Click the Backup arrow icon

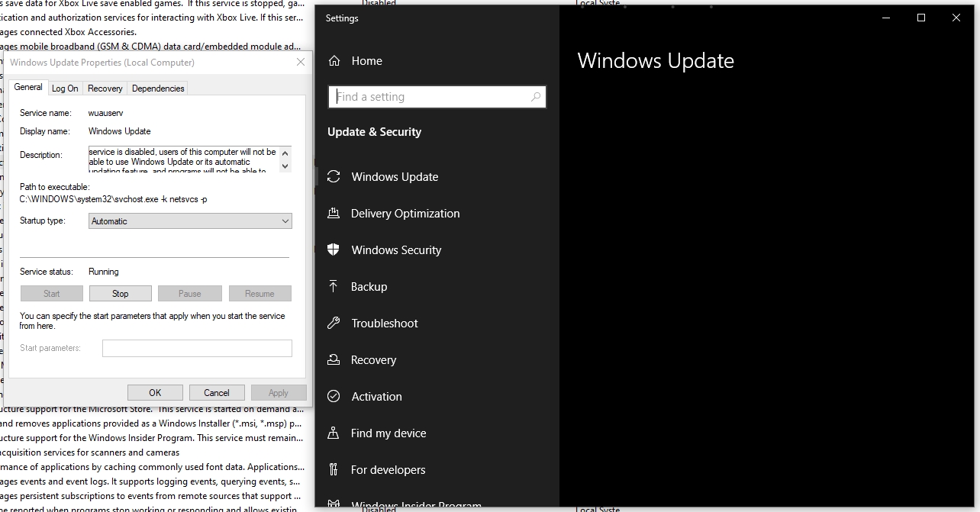pos(334,287)
